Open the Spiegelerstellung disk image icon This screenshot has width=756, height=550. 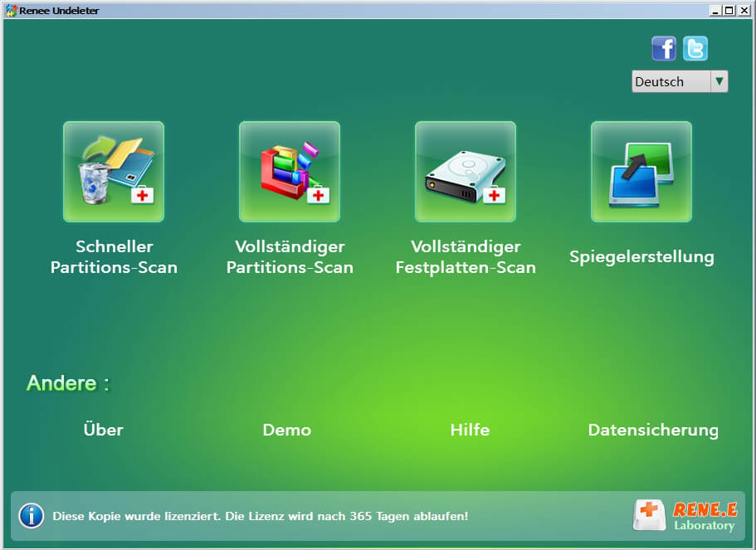tap(641, 172)
